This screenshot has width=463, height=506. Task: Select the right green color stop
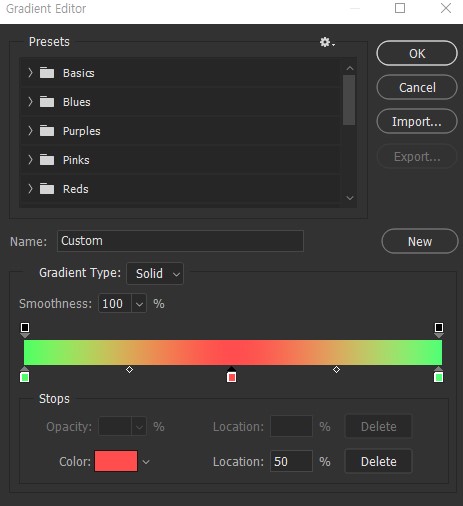click(438, 375)
